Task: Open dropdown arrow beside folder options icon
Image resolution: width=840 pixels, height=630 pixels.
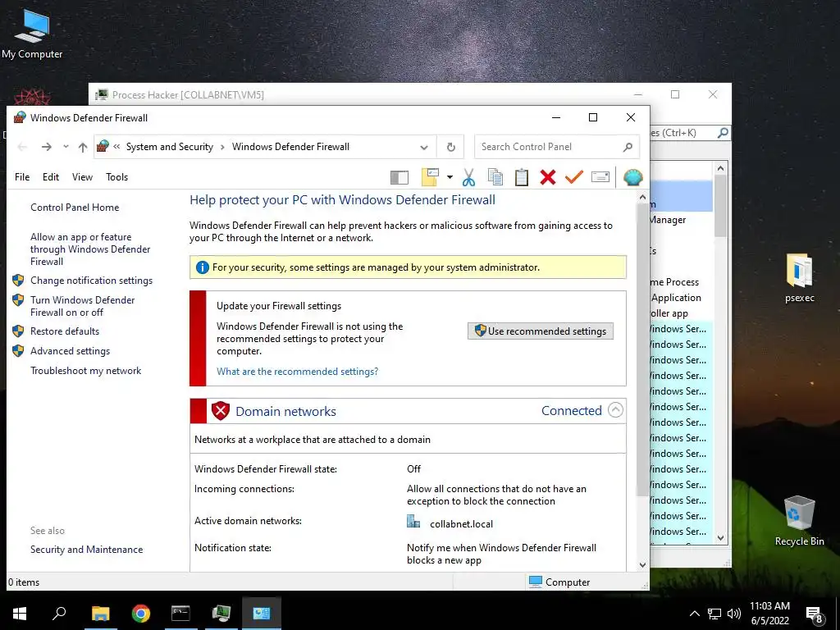Action: [450, 177]
